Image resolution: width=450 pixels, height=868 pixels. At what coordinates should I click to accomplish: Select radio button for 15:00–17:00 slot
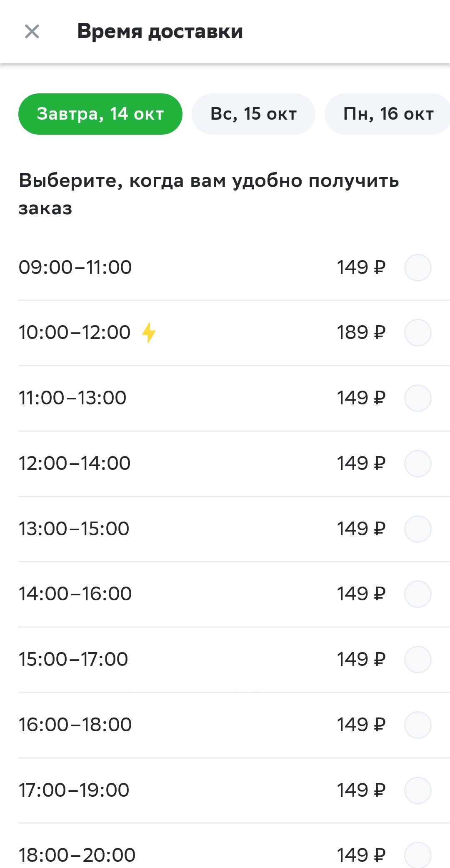click(x=417, y=659)
